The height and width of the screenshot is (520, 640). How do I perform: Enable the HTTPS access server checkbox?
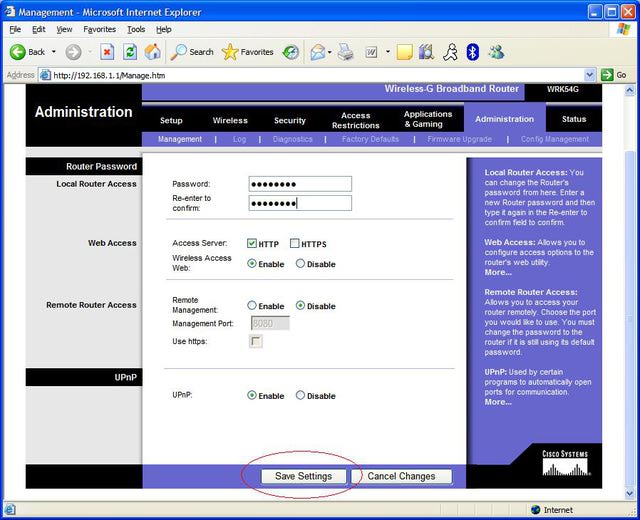point(295,244)
